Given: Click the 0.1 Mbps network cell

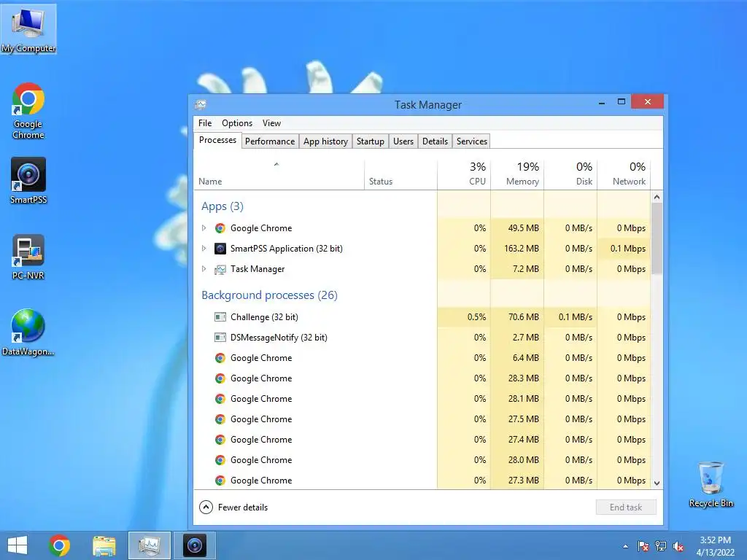Looking at the screenshot, I should coord(624,249).
